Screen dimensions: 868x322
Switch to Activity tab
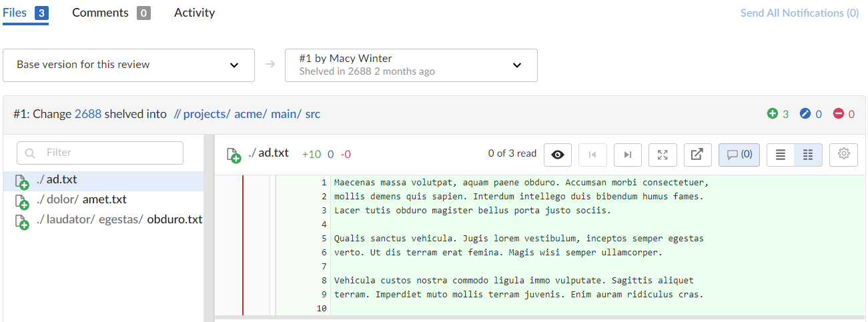(194, 13)
